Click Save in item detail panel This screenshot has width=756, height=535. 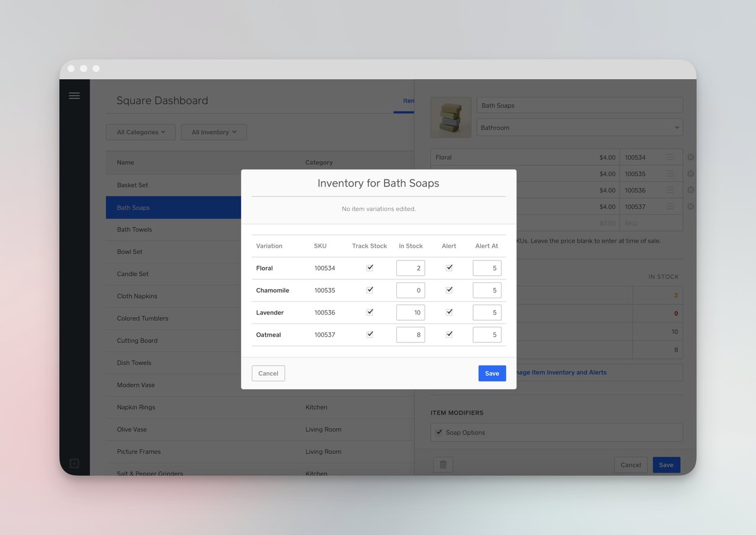pyautogui.click(x=666, y=465)
